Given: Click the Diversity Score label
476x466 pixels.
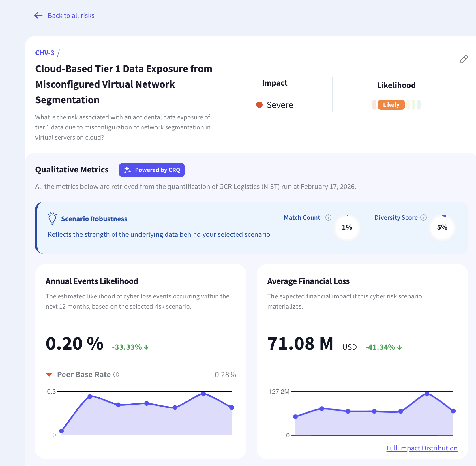Looking at the screenshot, I should coord(396,217).
